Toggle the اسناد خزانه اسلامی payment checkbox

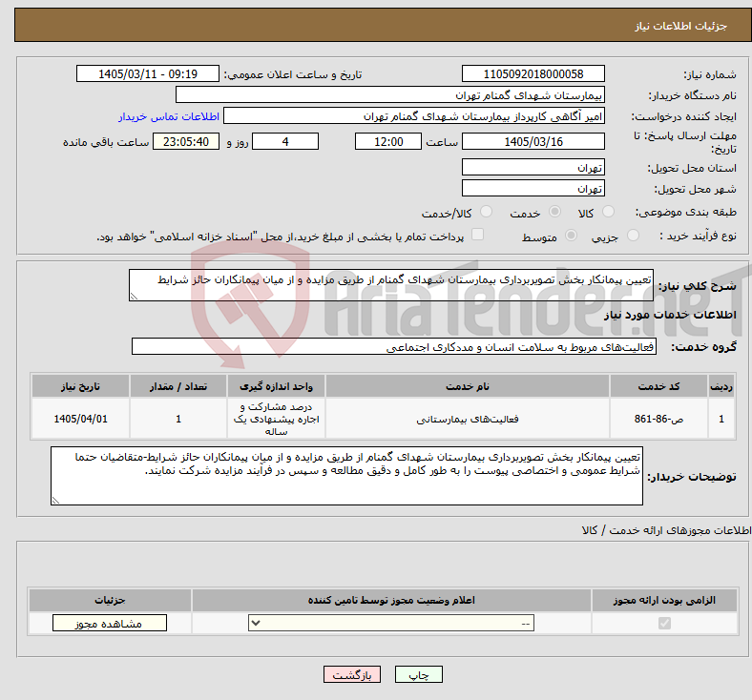coord(477,235)
